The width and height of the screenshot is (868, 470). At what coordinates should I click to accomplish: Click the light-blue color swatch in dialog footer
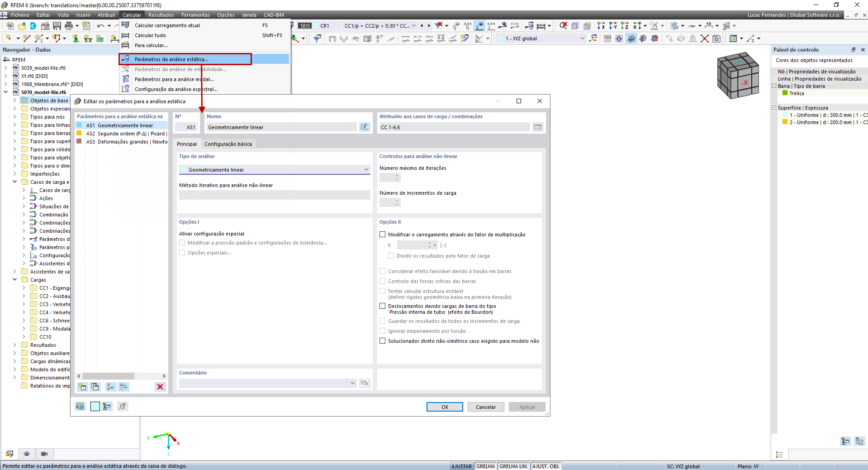95,407
